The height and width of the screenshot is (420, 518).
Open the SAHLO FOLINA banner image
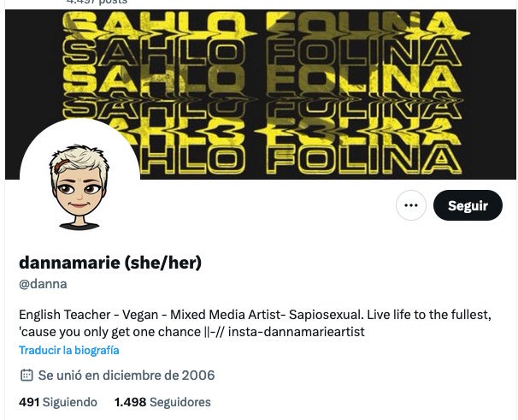pyautogui.click(x=261, y=95)
